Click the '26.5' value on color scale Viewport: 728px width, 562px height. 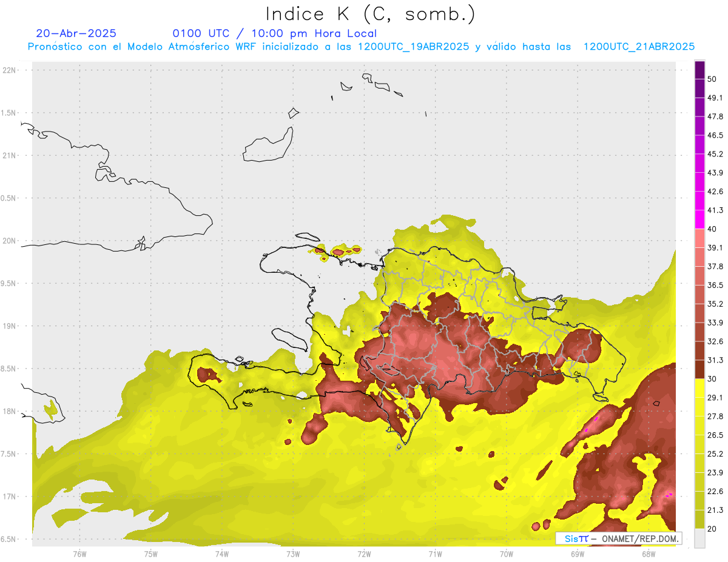(715, 435)
